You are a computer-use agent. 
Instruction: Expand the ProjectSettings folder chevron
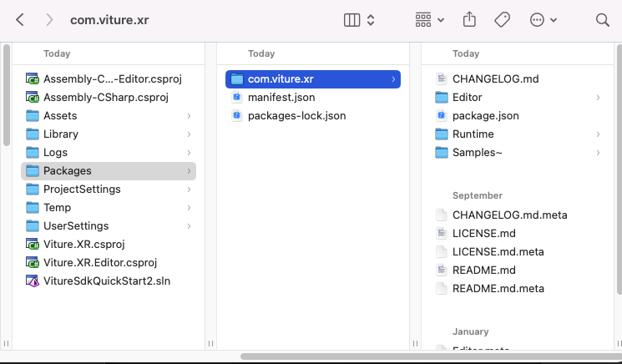(189, 190)
